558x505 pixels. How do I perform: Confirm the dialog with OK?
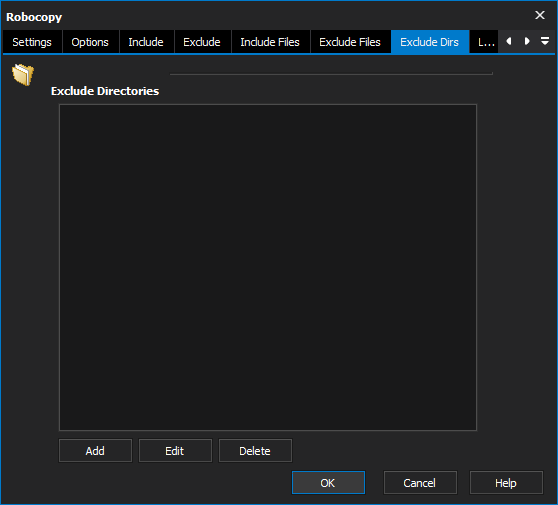[328, 483]
